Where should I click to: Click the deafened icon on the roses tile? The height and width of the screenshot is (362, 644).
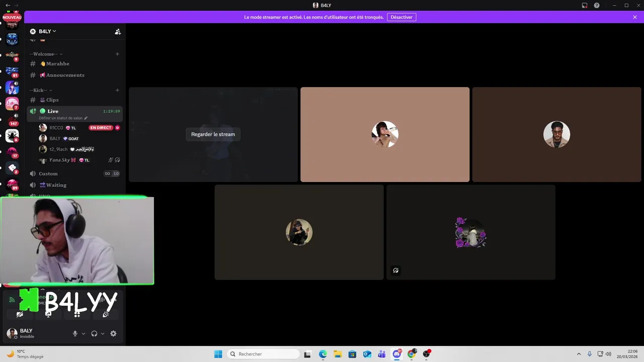[396, 270]
